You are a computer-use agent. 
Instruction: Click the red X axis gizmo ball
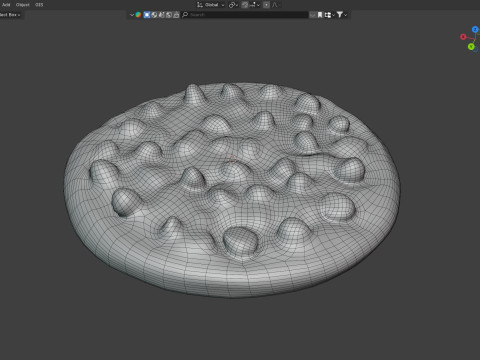(463, 37)
